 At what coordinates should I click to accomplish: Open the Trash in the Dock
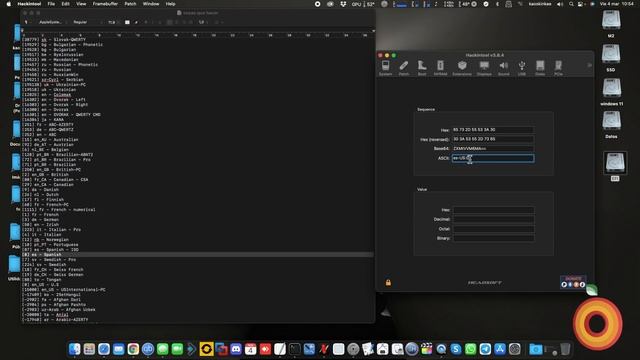point(565,349)
